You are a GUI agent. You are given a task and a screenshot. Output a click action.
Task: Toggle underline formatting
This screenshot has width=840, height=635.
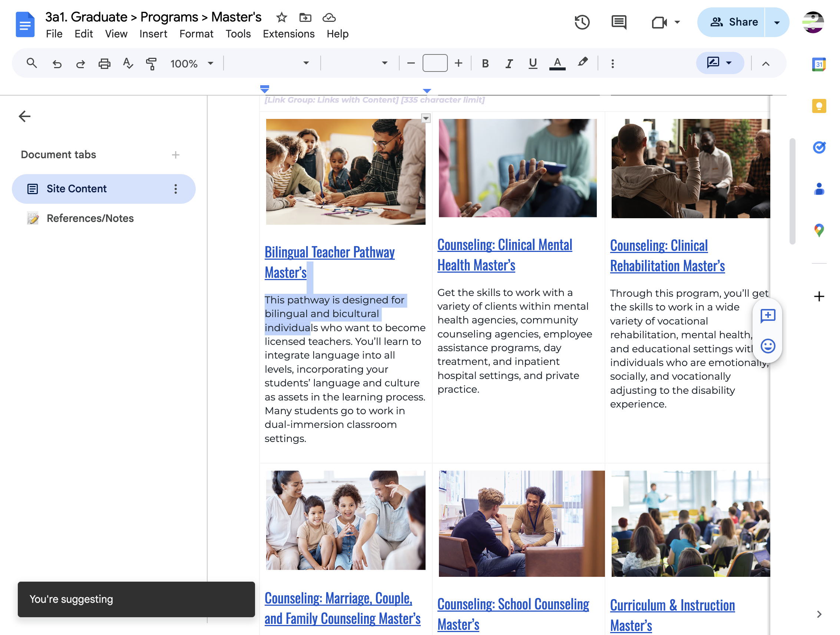(x=533, y=63)
